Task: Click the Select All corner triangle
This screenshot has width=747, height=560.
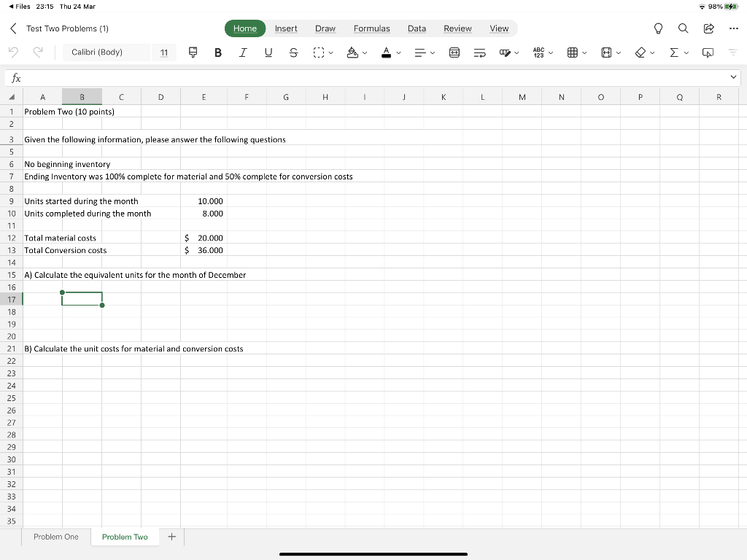Action: (x=12, y=97)
